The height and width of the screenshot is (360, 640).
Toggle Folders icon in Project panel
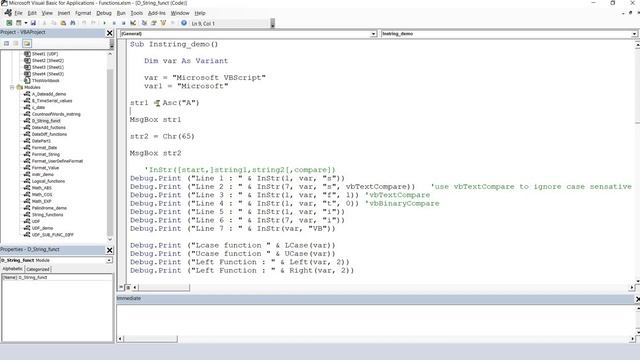(27, 43)
